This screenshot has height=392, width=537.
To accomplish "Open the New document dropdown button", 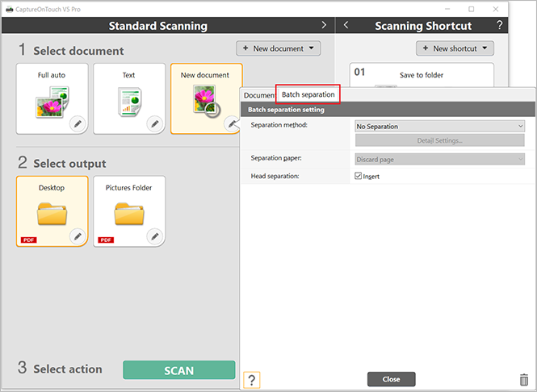I will pos(278,48).
